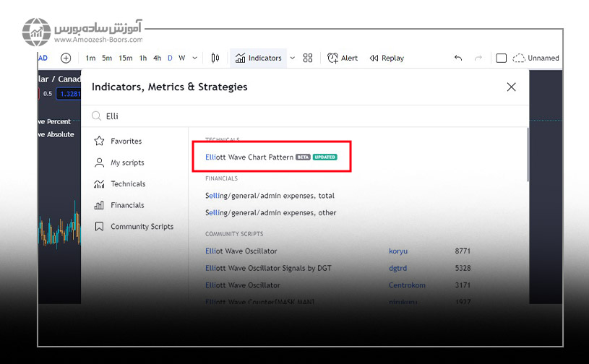
Task: Click the redo arrow icon
Action: 478,58
